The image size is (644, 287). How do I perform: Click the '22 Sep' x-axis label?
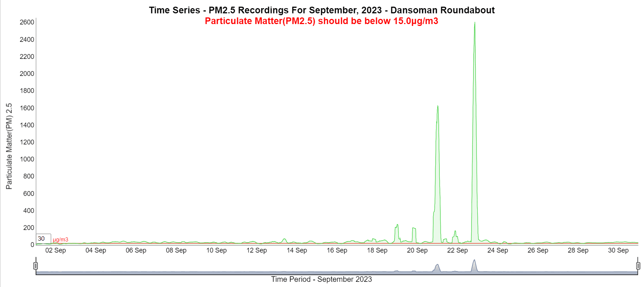click(x=458, y=250)
